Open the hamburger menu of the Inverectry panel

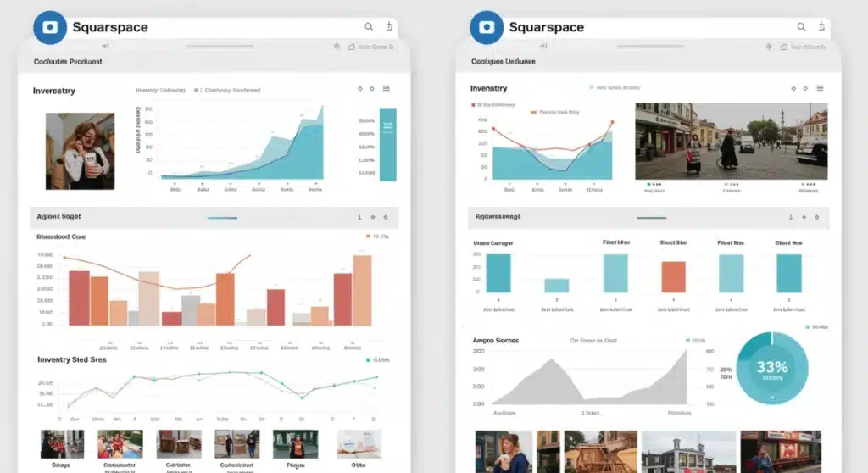coord(387,88)
